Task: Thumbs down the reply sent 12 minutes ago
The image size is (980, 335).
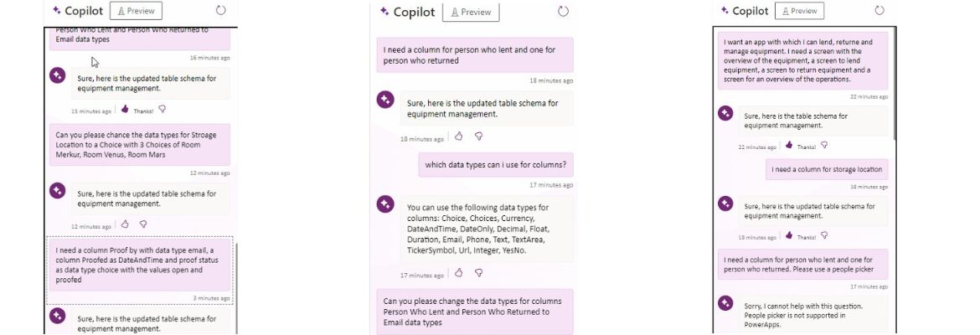Action: point(143,224)
